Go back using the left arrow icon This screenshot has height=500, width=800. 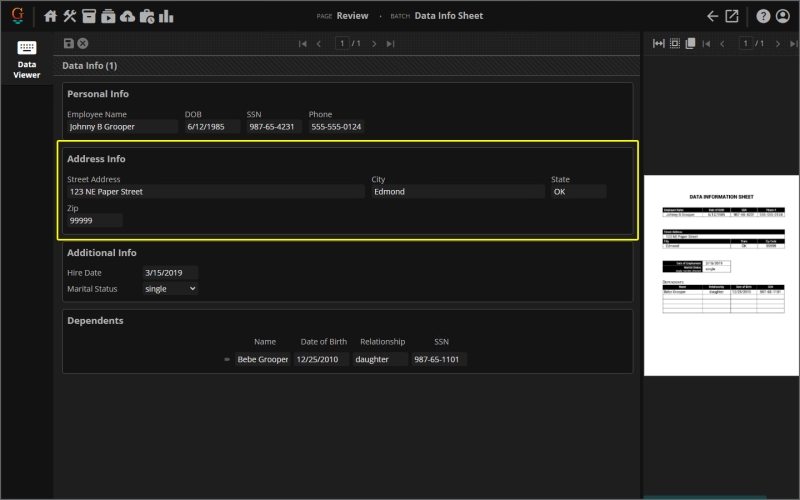click(x=712, y=16)
